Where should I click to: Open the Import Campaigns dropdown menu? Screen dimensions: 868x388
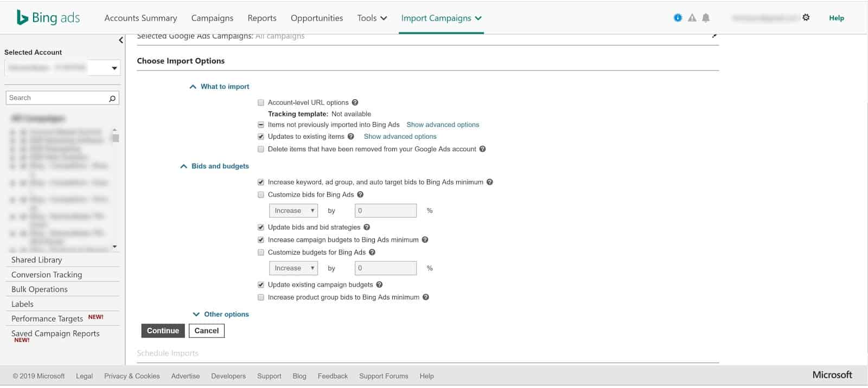pos(442,18)
